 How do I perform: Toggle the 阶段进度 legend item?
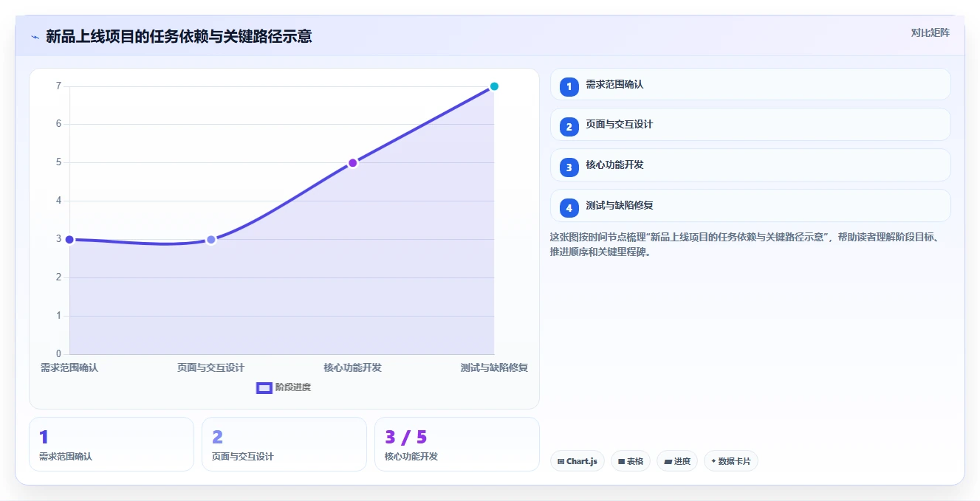coord(284,387)
